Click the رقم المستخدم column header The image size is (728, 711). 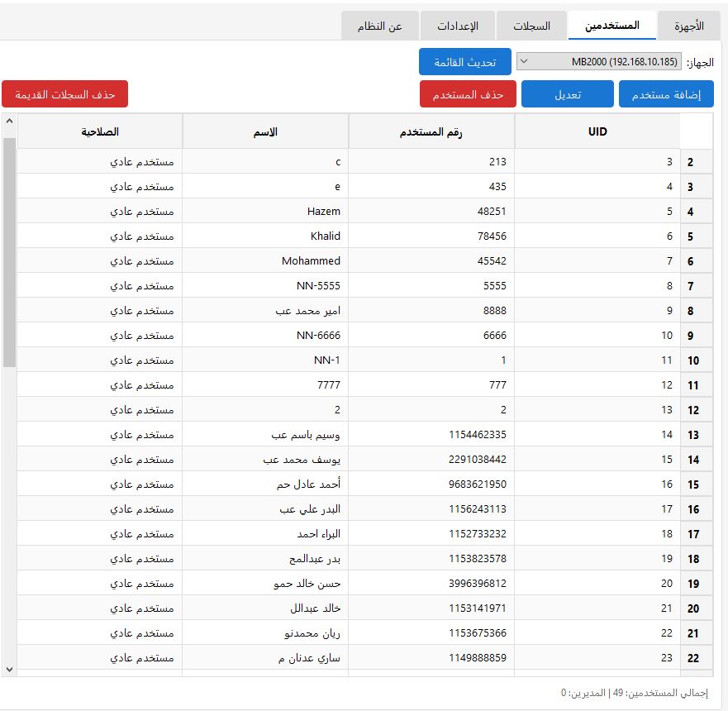point(431,131)
